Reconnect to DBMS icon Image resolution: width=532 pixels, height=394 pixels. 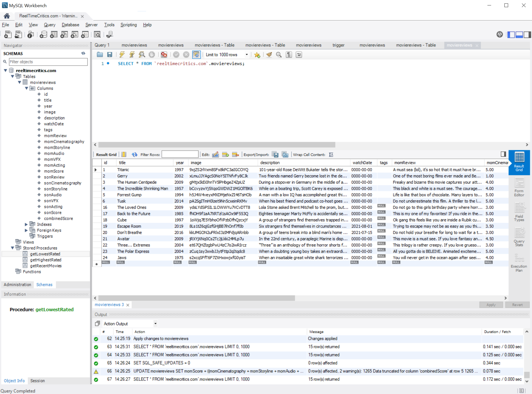click(x=110, y=34)
